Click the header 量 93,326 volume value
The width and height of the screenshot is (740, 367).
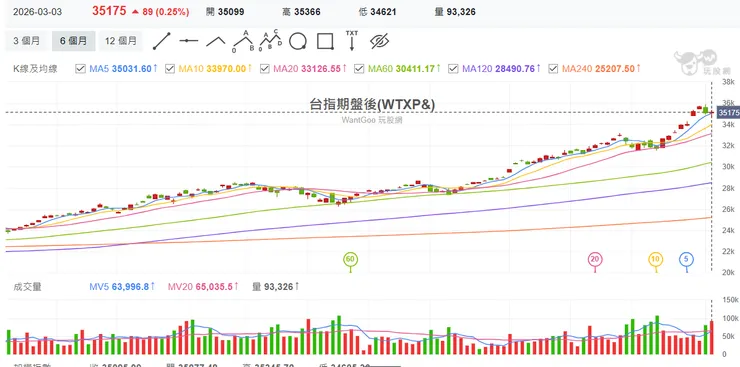[x=455, y=12]
